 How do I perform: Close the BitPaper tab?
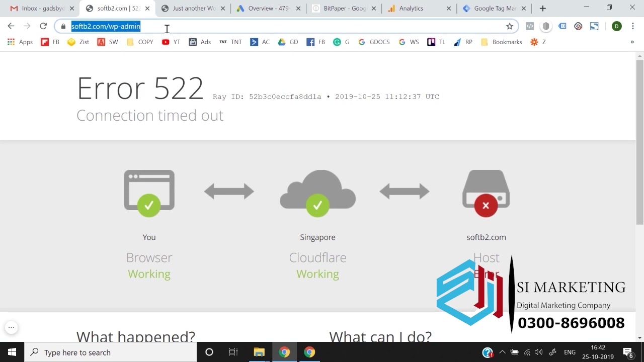point(374,9)
